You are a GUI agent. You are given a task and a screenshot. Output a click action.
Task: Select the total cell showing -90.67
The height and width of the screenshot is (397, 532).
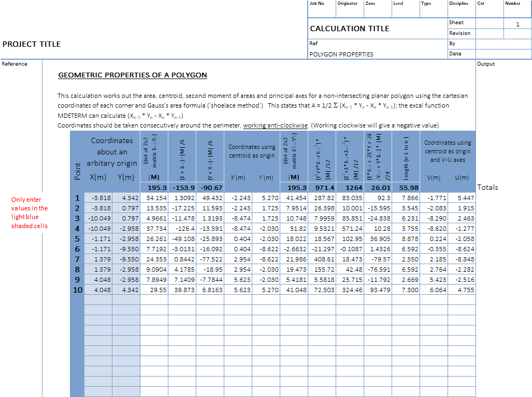click(210, 188)
